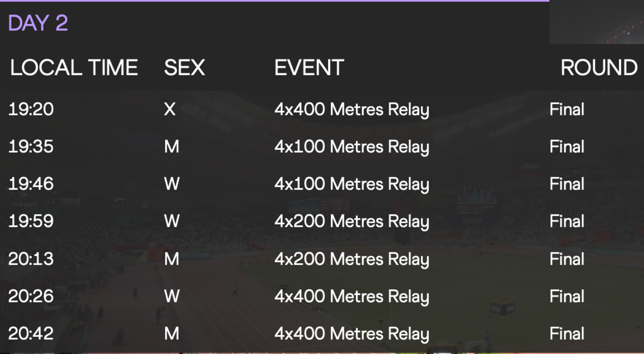Image resolution: width=644 pixels, height=354 pixels.
Task: Click the M marker in 20:13 row
Action: point(172,259)
